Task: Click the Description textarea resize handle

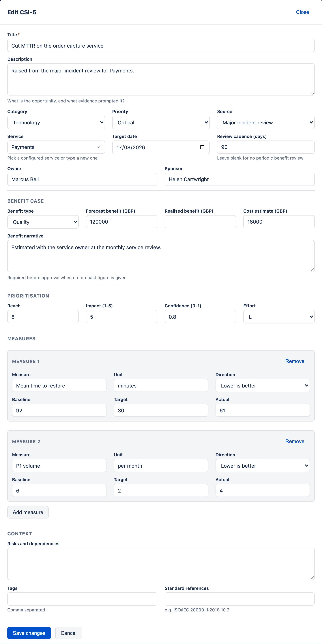Action: click(312, 93)
